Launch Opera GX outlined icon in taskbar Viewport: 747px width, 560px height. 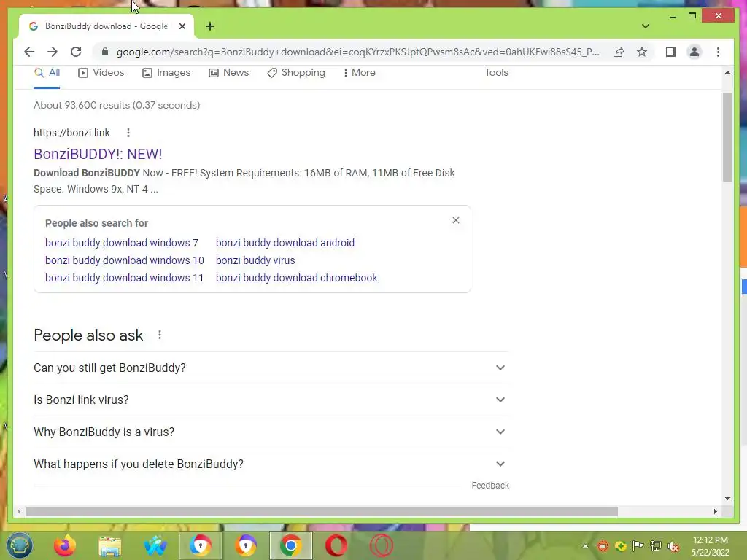[382, 545]
